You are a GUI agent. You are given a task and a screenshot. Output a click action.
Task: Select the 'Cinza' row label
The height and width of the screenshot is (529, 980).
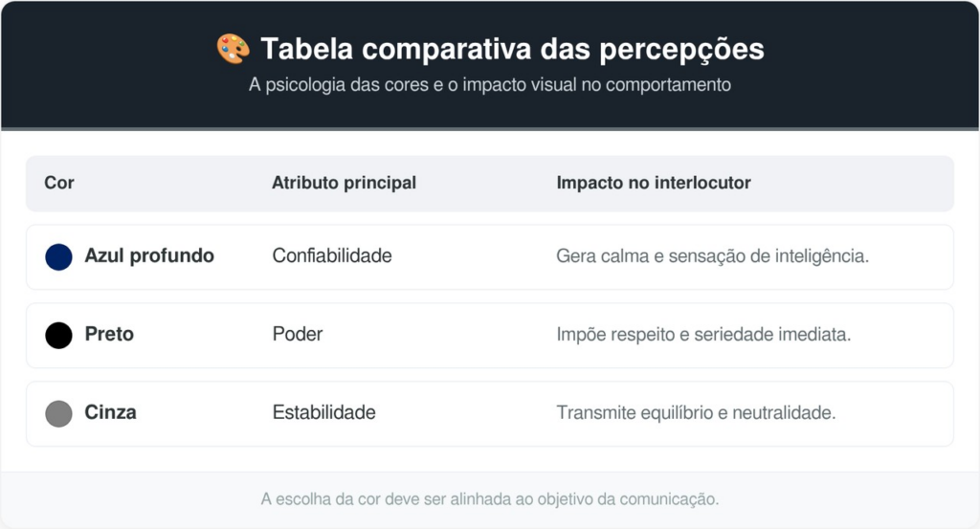point(111,413)
